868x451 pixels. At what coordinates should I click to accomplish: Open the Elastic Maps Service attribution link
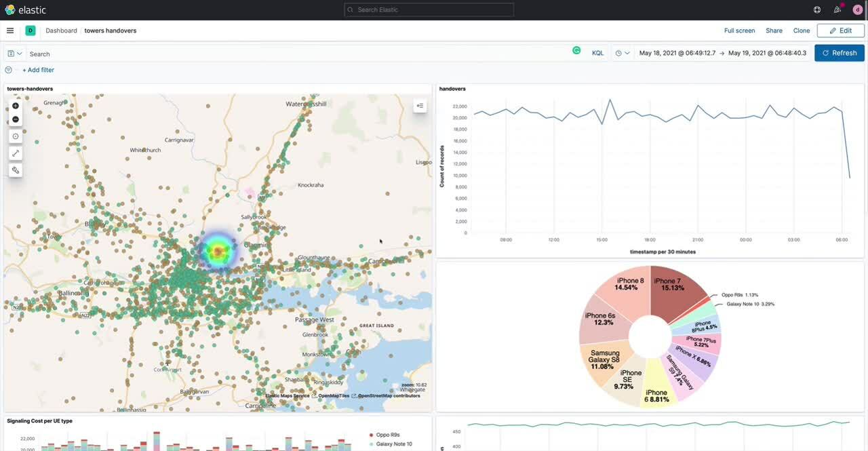[288, 396]
